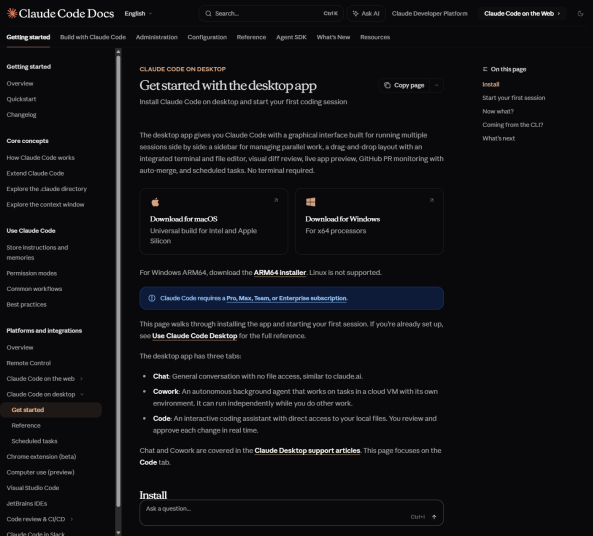This screenshot has height=536, width=593.
Task: Open the English language dropdown
Action: [138, 14]
